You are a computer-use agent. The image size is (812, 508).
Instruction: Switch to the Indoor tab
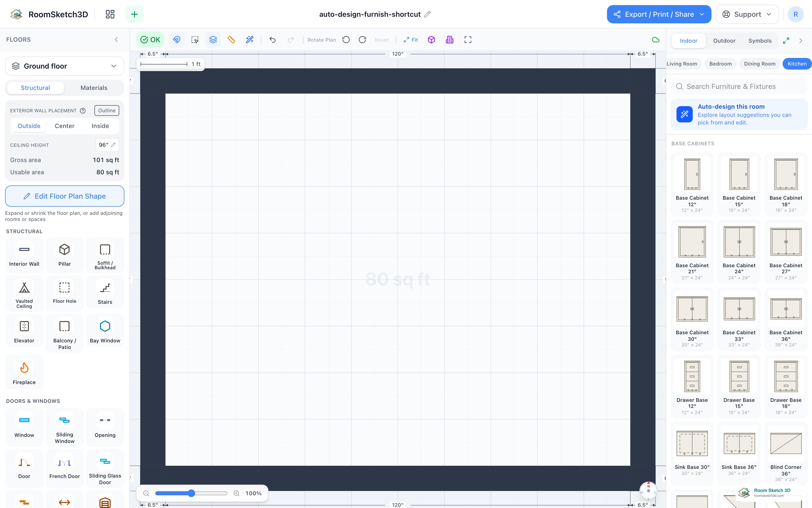688,41
